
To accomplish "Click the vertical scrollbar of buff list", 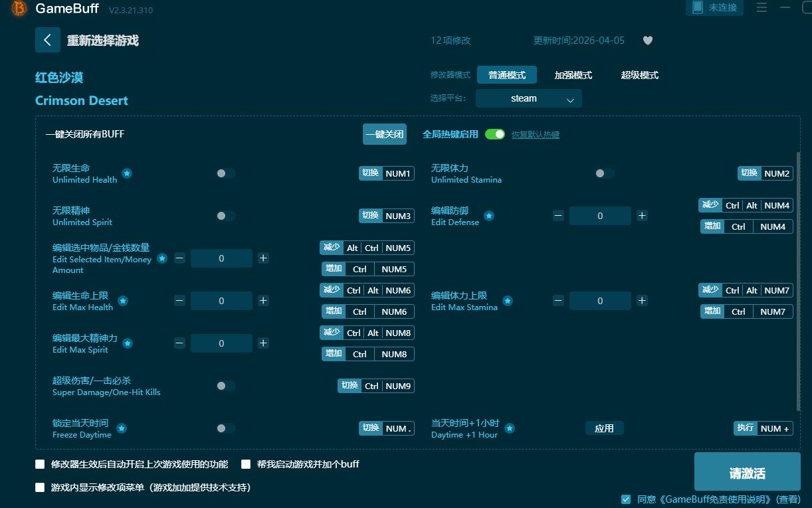I will coord(798,281).
